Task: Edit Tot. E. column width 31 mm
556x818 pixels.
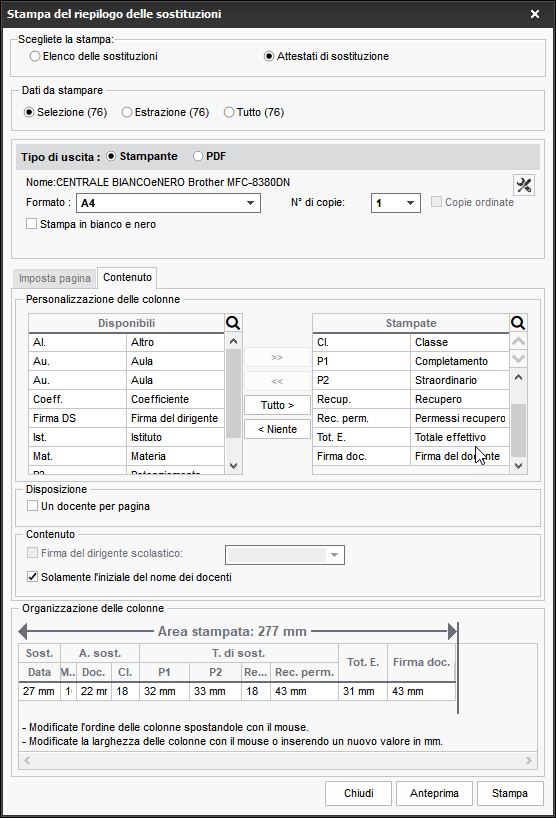Action: click(x=363, y=691)
